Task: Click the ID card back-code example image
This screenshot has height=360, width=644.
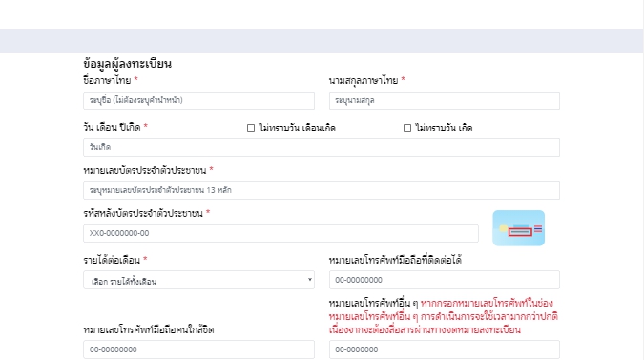Action: point(518,228)
